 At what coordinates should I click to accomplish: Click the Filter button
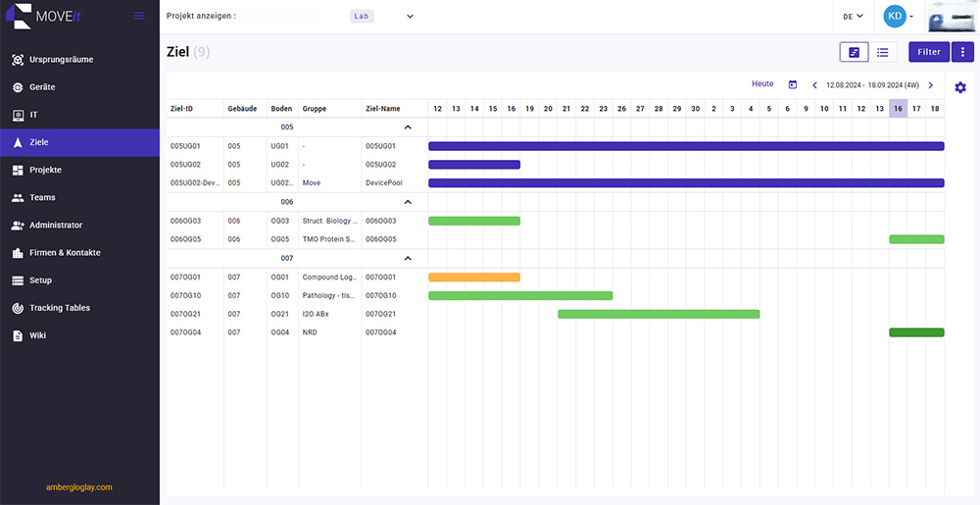point(929,53)
